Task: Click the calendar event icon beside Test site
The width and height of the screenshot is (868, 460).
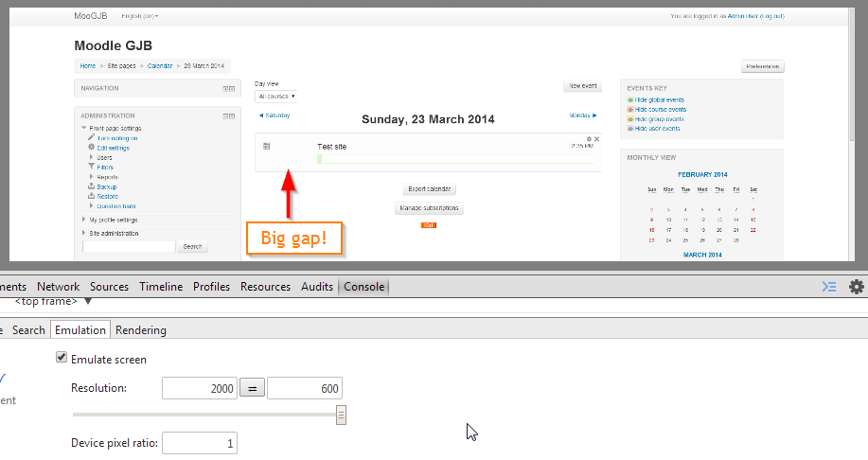Action: 266,146
